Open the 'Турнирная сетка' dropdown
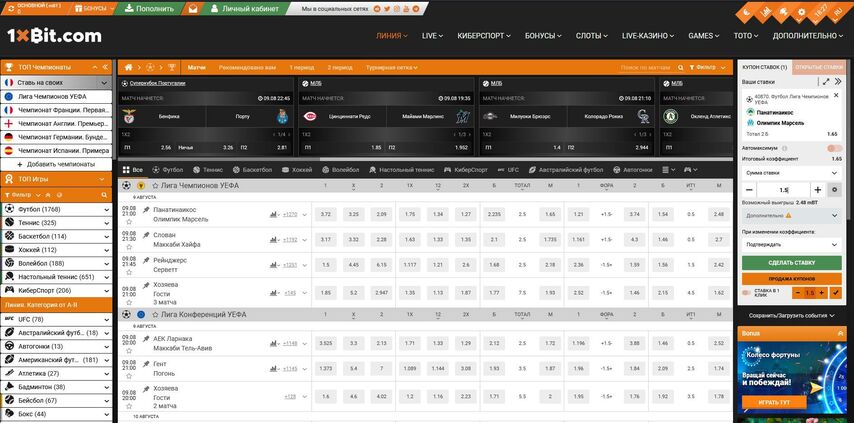The height and width of the screenshot is (423, 854). click(x=392, y=68)
